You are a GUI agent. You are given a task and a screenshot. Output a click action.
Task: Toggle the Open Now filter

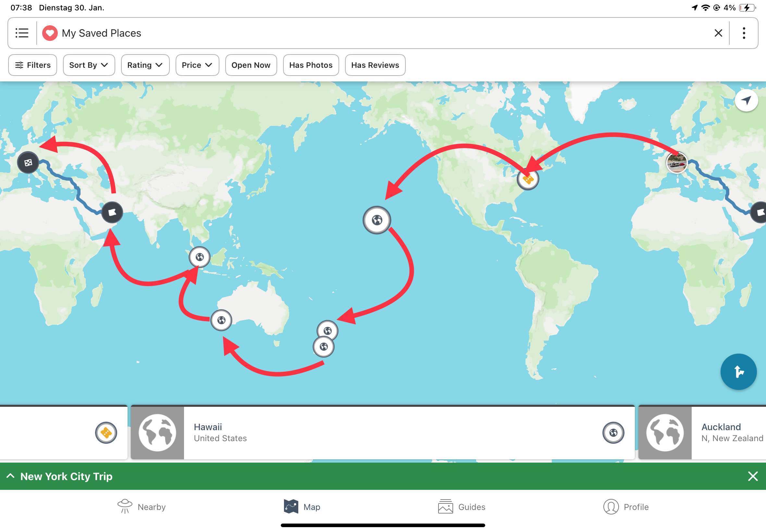pyautogui.click(x=251, y=65)
